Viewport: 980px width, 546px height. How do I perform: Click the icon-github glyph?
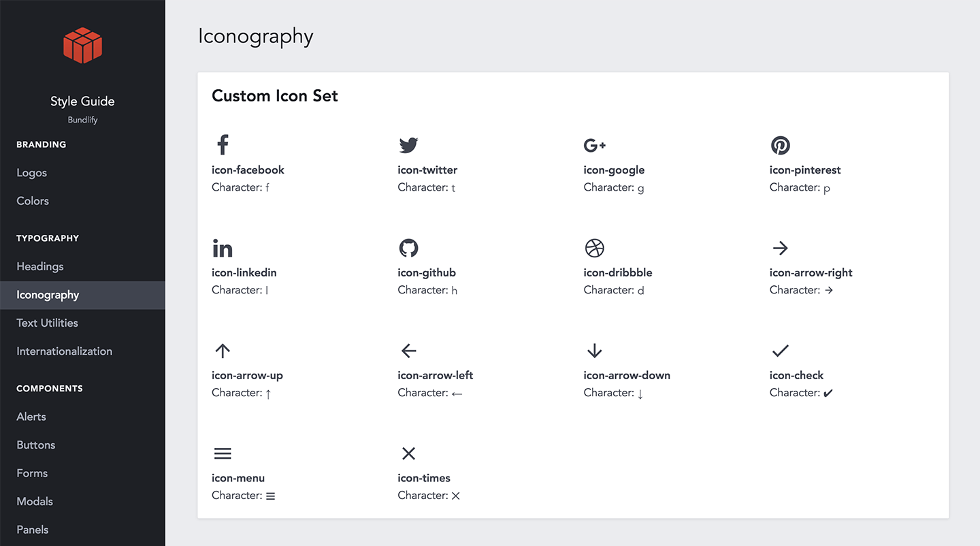coord(408,247)
